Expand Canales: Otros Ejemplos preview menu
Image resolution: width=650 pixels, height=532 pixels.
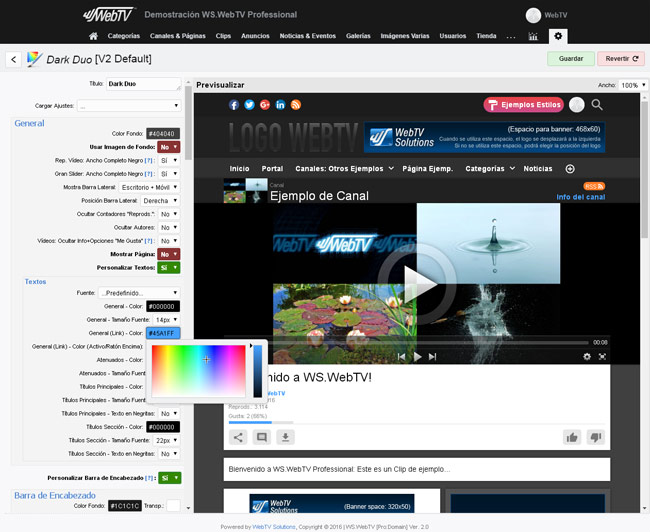pyautogui.click(x=344, y=169)
